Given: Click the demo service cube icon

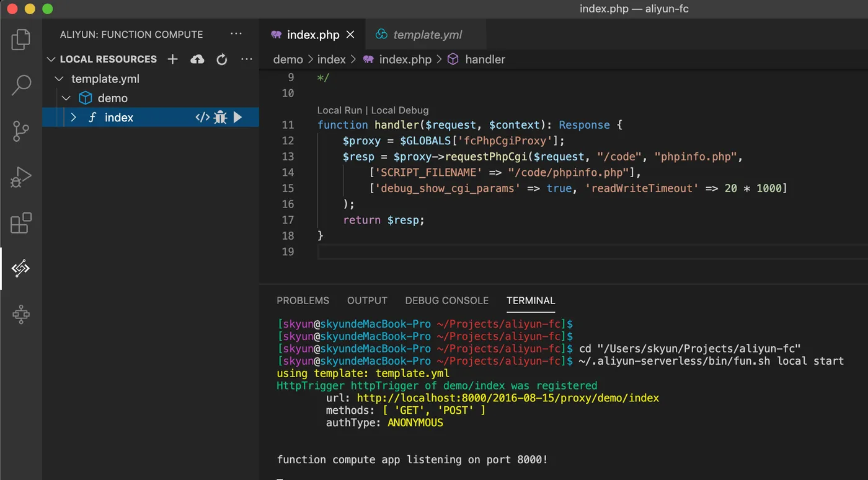Looking at the screenshot, I should 86,98.
